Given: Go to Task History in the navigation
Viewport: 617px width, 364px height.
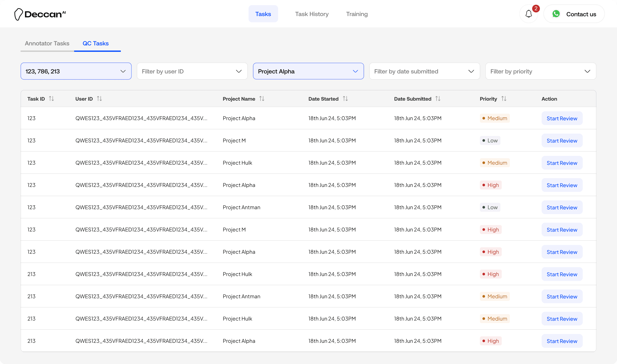Looking at the screenshot, I should pos(312,14).
